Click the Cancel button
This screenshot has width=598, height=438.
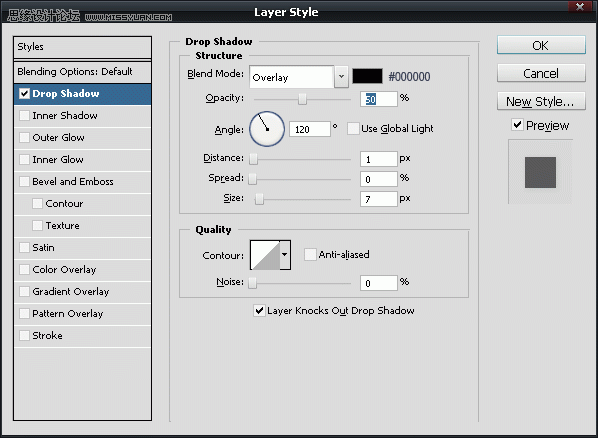coord(541,73)
